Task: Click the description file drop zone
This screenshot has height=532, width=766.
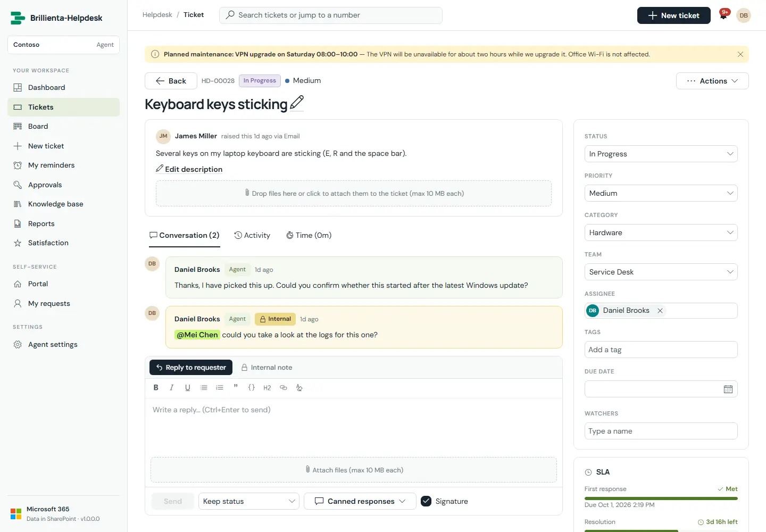Action: (x=354, y=193)
